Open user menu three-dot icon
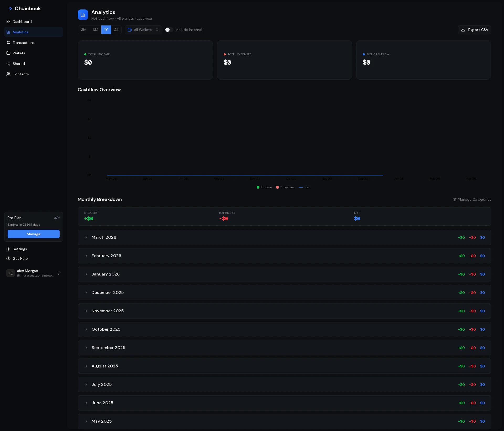Viewport: 504px width, 431px height. [59, 273]
